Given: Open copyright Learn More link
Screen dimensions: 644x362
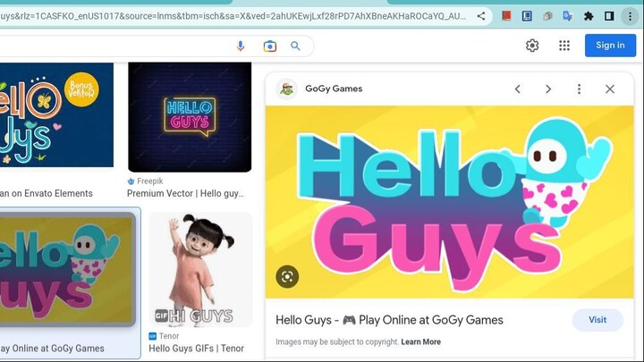Looking at the screenshot, I should [420, 341].
